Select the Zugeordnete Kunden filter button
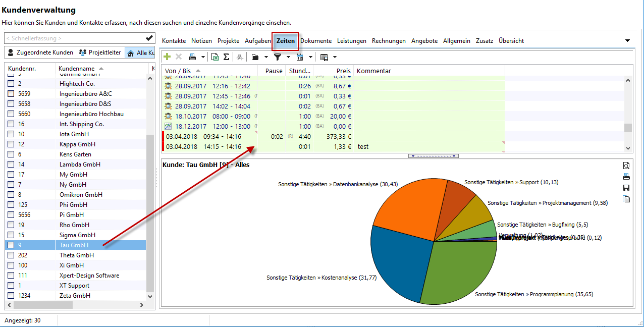Screen dimensions: 644x327 40,52
